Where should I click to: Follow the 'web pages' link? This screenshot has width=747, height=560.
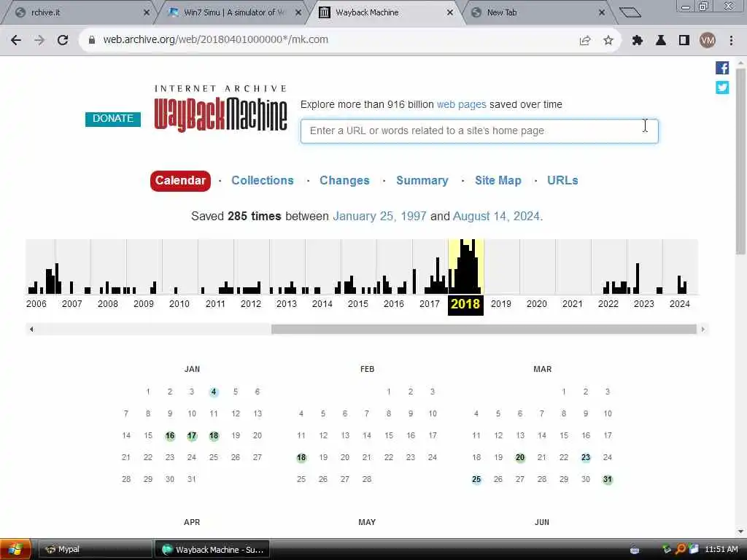pos(461,105)
